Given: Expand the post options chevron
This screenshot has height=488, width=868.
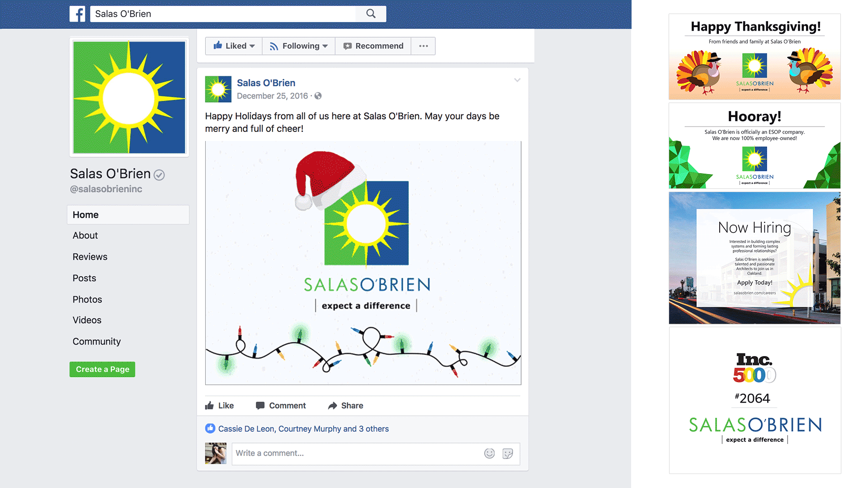Looking at the screenshot, I should (x=517, y=80).
